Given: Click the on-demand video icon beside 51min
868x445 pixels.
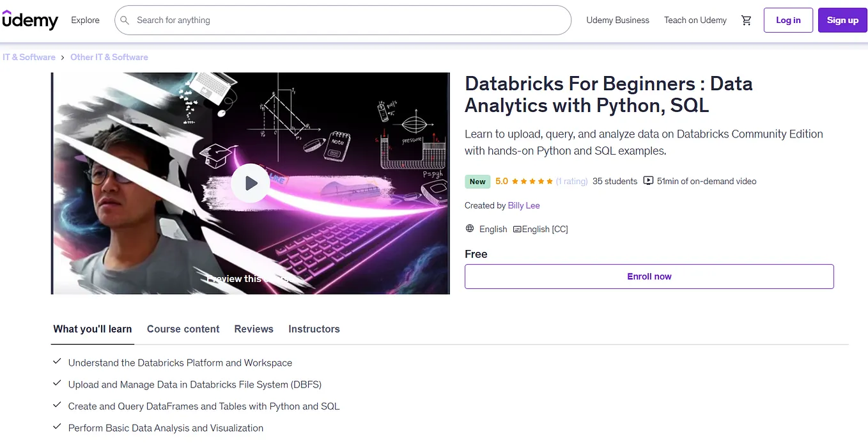Looking at the screenshot, I should (x=648, y=181).
